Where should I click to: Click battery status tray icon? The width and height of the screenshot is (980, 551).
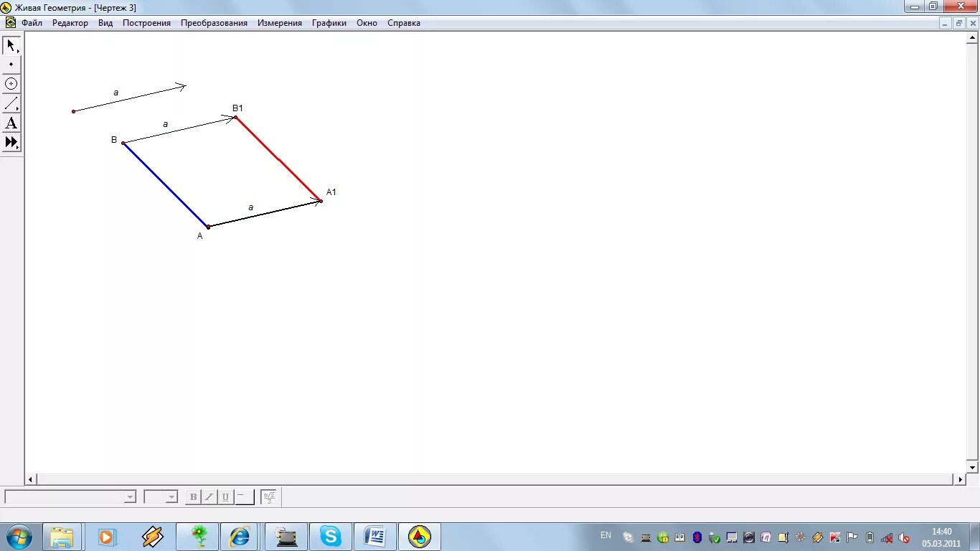[870, 537]
